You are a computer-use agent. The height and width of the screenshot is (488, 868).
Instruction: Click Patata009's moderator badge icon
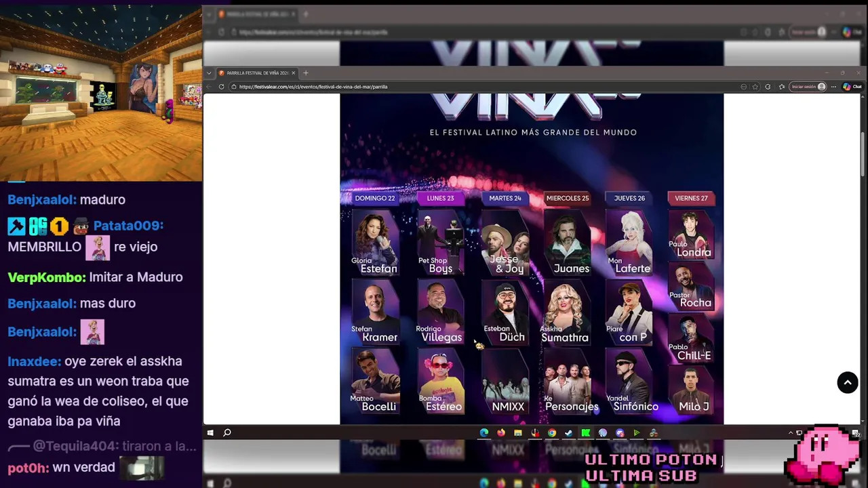tap(16, 226)
